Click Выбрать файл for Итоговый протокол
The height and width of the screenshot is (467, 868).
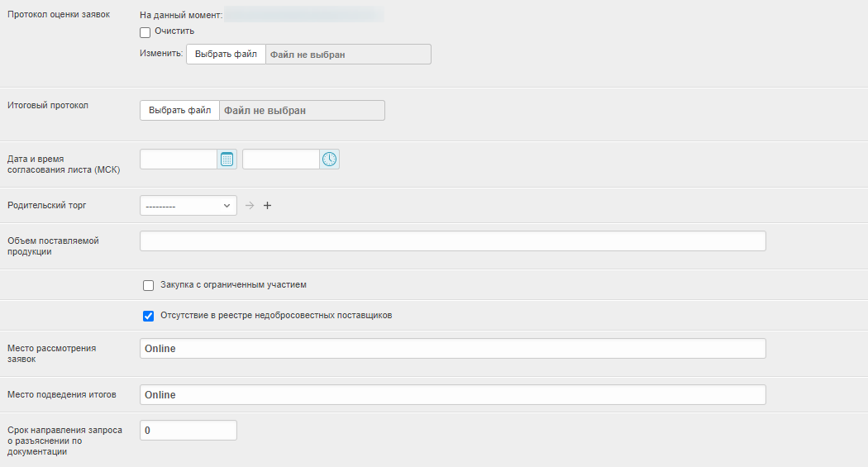pyautogui.click(x=179, y=111)
